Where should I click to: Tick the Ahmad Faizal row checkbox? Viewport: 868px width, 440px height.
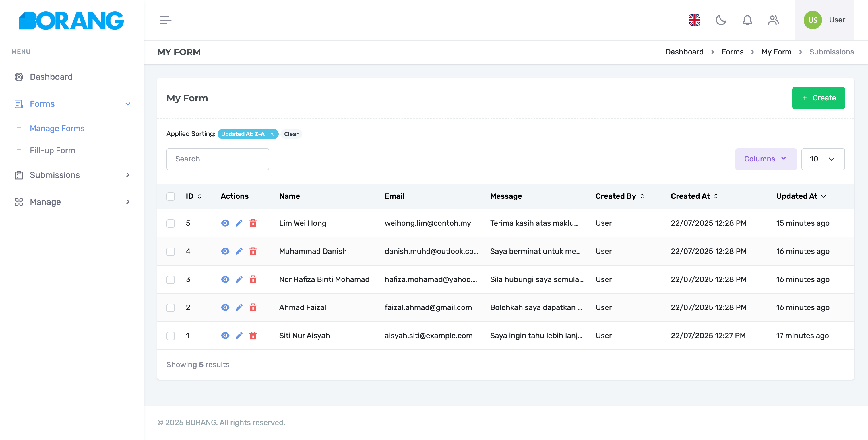click(170, 308)
